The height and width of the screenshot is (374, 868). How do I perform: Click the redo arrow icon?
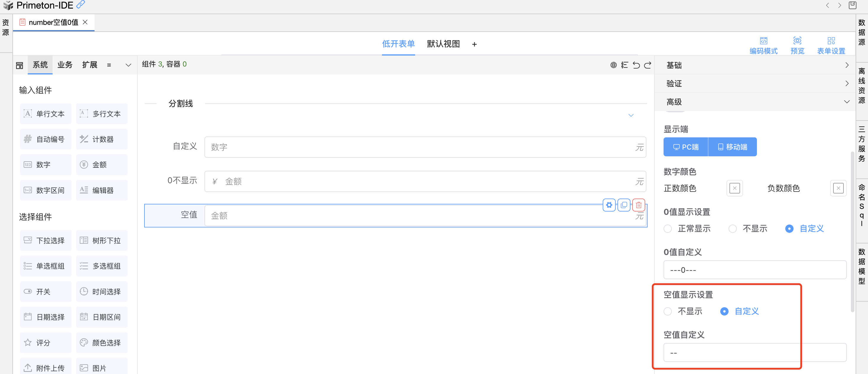[648, 65]
